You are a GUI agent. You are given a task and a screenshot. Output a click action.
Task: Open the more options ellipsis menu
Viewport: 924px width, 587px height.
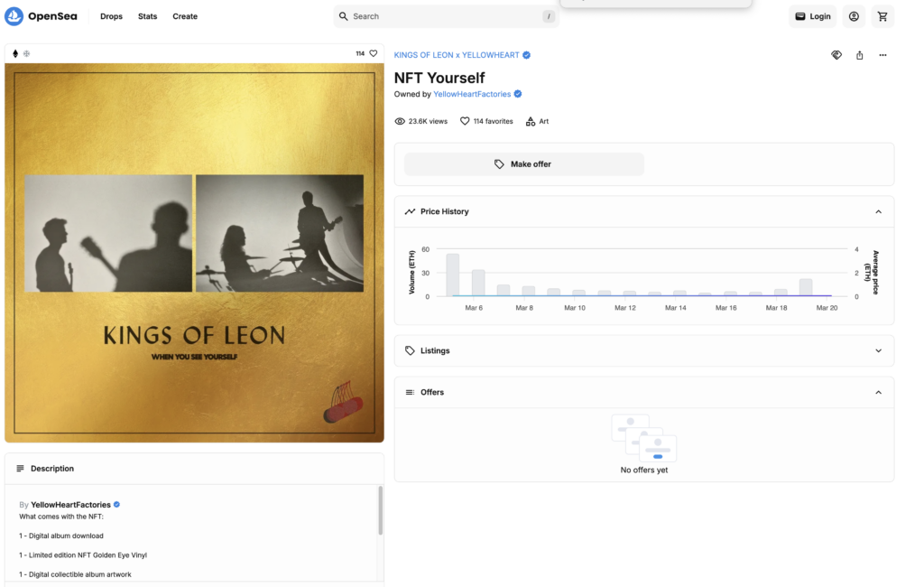(x=882, y=55)
